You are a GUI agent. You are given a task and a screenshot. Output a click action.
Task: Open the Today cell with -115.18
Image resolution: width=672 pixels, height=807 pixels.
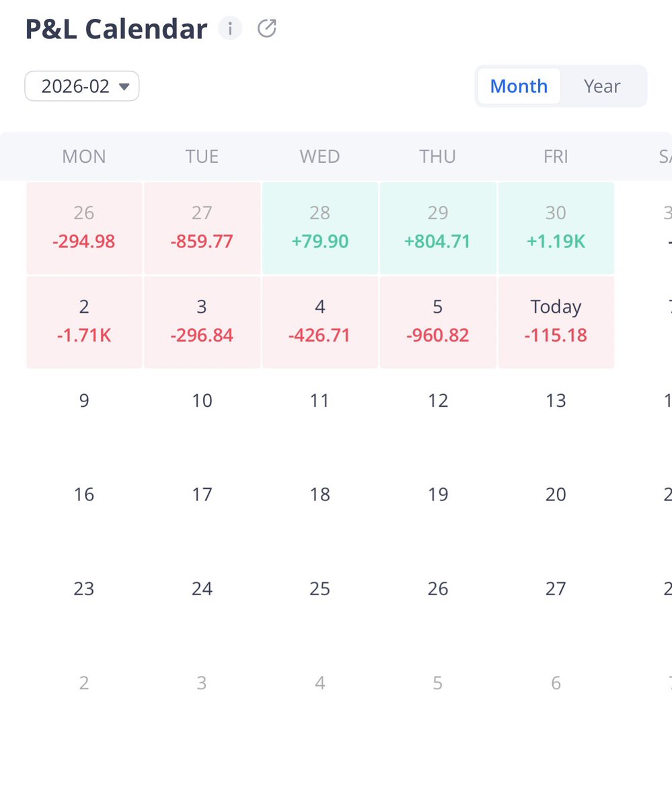tap(556, 322)
